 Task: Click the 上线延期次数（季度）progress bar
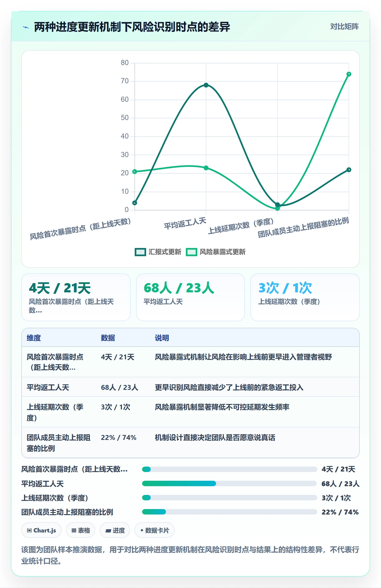coord(229,498)
